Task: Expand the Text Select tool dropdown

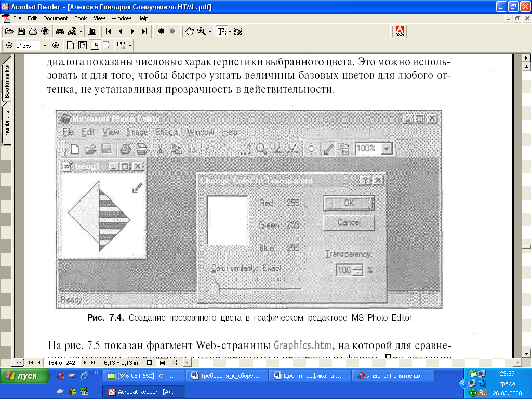Action: pos(230,32)
